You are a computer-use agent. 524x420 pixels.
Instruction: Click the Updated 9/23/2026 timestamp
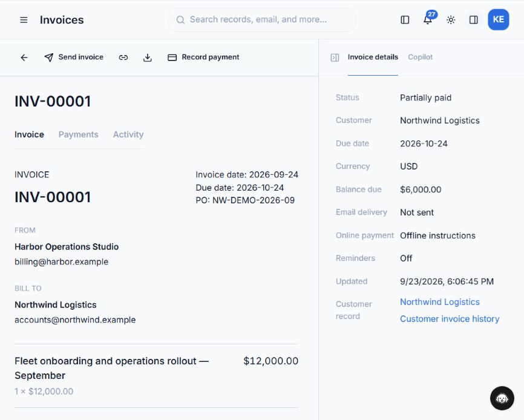pyautogui.click(x=447, y=281)
